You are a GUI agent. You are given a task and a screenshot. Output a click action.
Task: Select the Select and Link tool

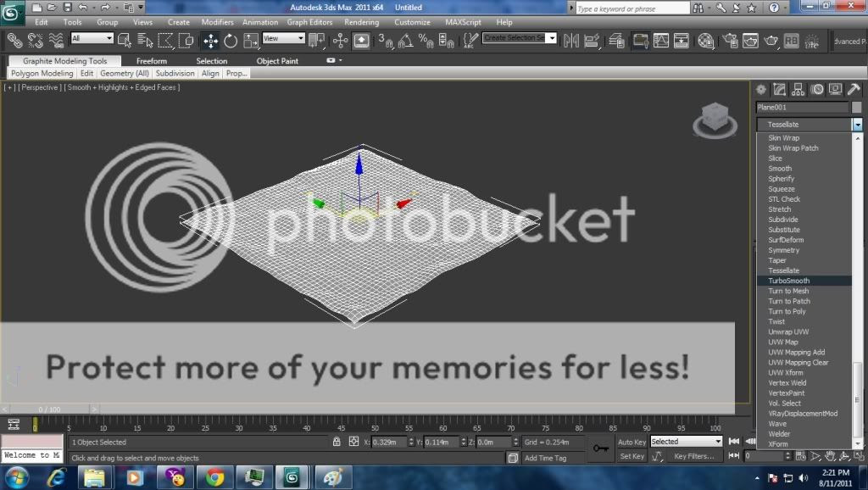14,41
